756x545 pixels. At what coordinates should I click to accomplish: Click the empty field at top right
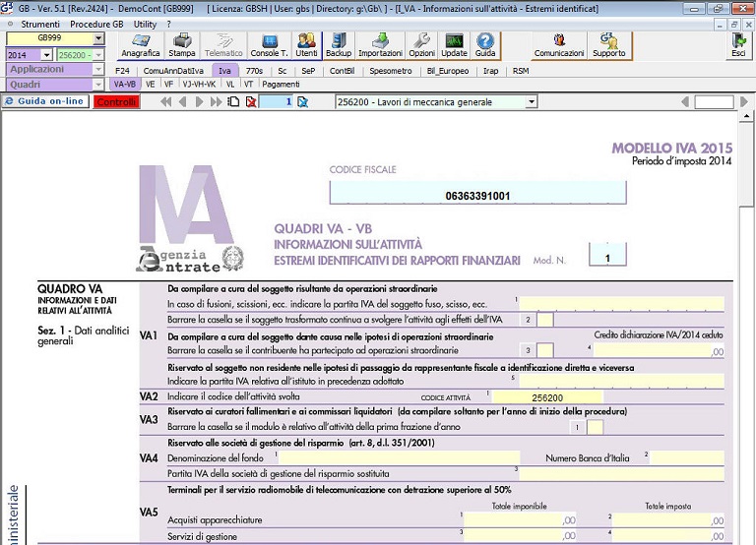coord(714,101)
